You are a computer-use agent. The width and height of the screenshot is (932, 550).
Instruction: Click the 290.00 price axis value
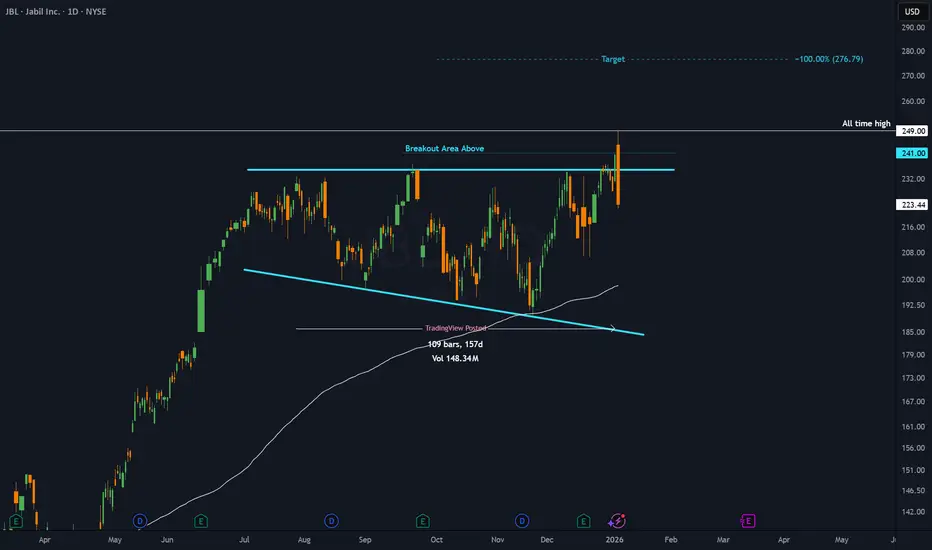(913, 28)
